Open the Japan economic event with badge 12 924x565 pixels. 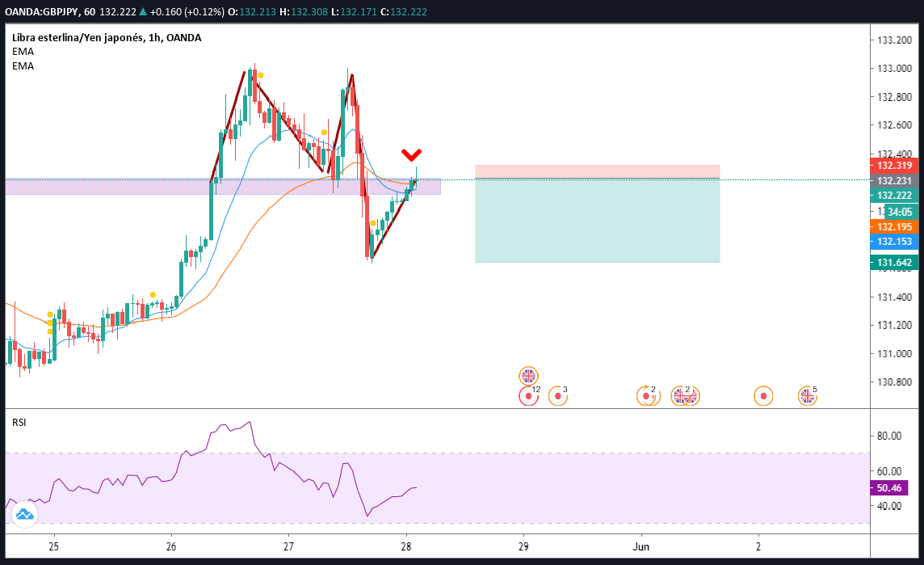point(528,396)
